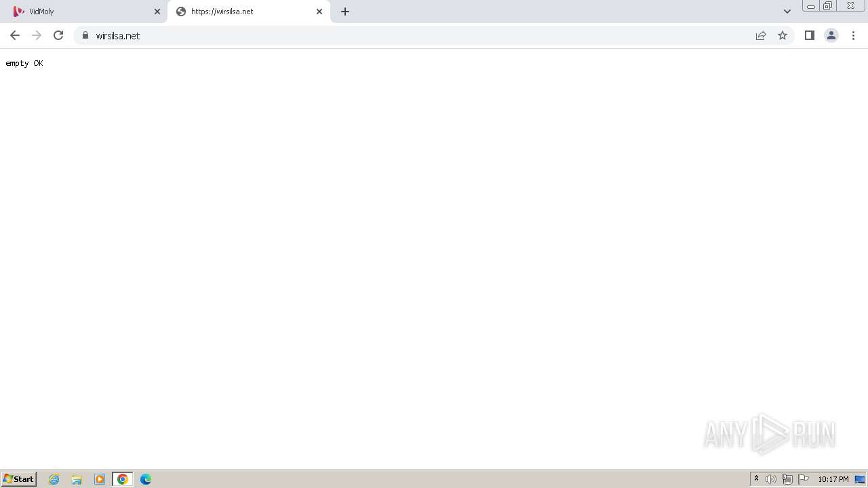
Task: Bookmark this tab with the star
Action: coord(783,35)
